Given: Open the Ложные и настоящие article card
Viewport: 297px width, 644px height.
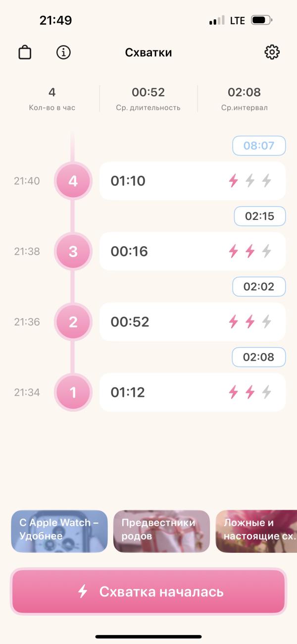Looking at the screenshot, I should pos(256,531).
